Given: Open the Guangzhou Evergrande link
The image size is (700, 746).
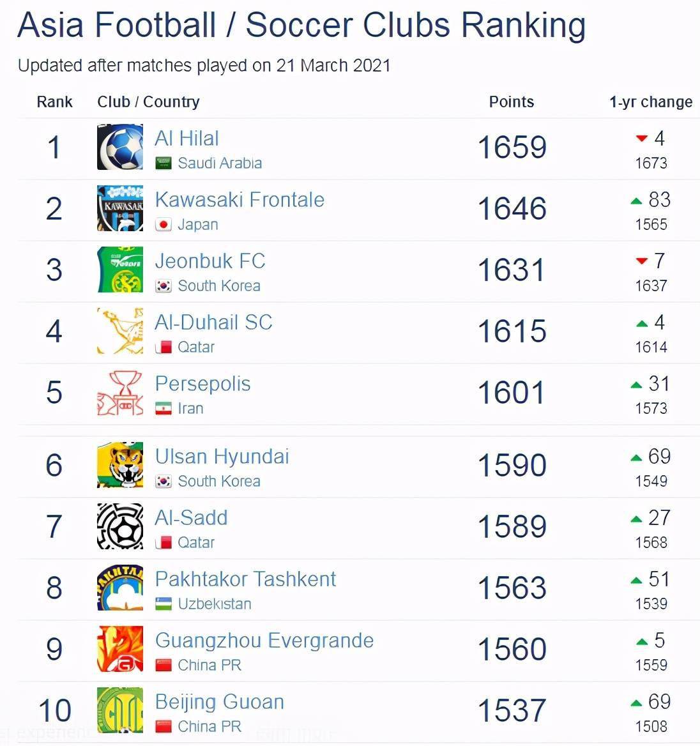Looking at the screenshot, I should pos(264,640).
